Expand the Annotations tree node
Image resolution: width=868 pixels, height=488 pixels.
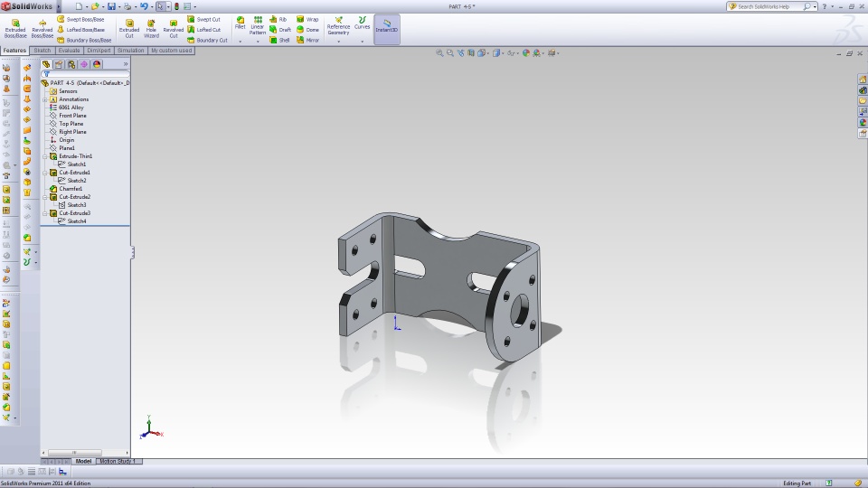(x=45, y=99)
